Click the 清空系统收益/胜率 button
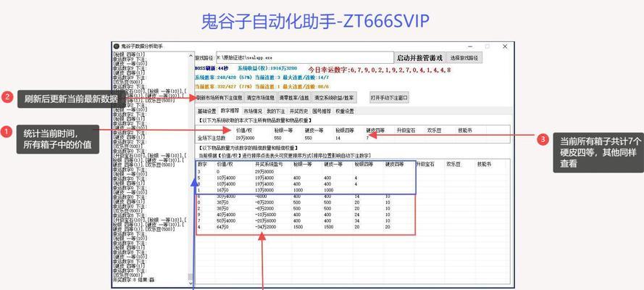The image size is (644, 290). (x=335, y=98)
